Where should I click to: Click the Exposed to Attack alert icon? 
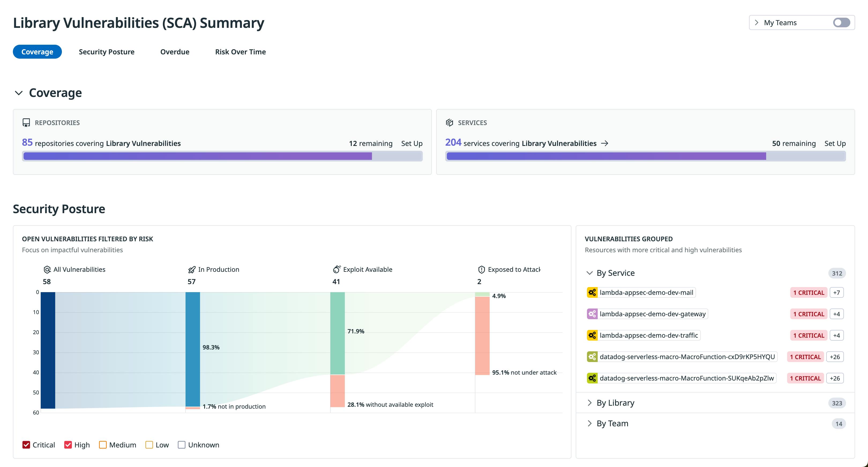[x=481, y=269]
